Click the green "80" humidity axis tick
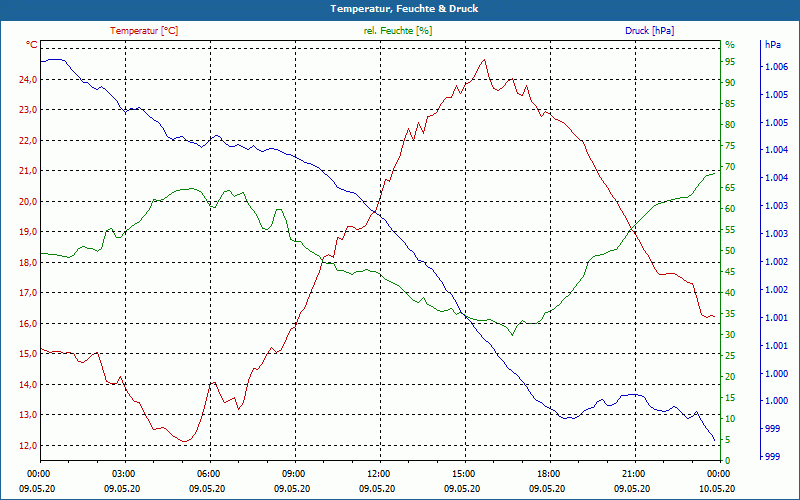 pyautogui.click(x=730, y=124)
